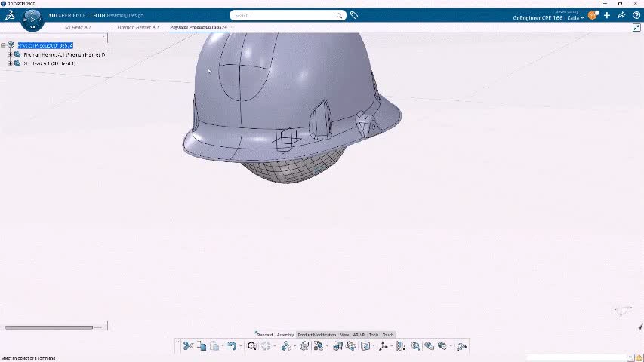Collapse the tree panel arrow
Screen dimensions: 644x362
[x=103, y=36]
